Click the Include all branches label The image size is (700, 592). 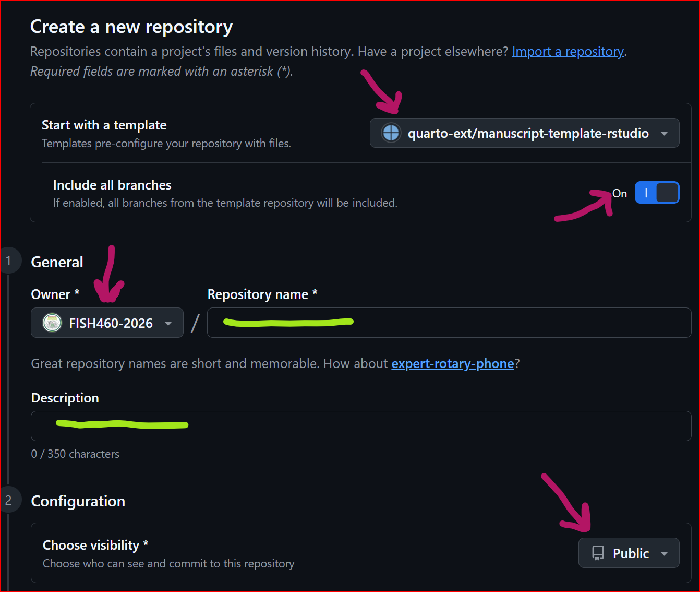click(112, 185)
